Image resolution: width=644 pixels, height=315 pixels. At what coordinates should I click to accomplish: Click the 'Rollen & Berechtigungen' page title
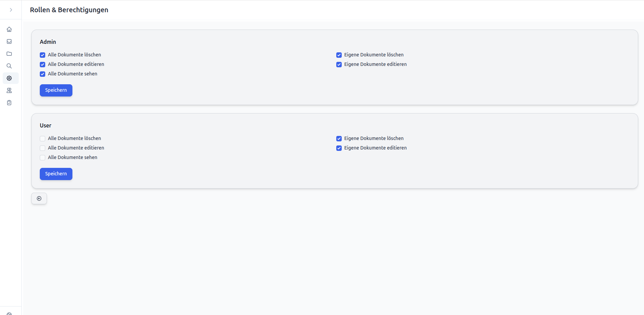coord(69,10)
